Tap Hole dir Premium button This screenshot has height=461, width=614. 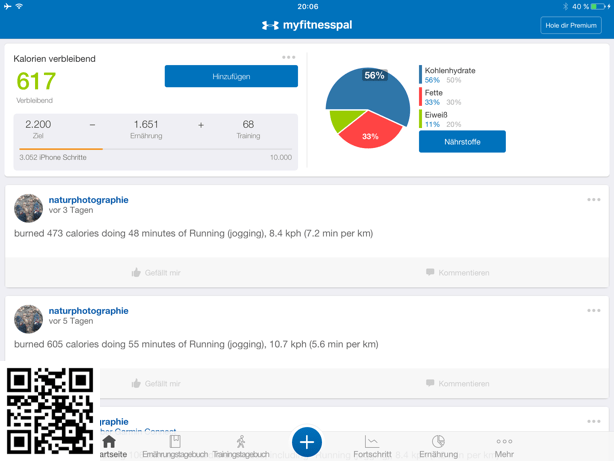pyautogui.click(x=570, y=25)
